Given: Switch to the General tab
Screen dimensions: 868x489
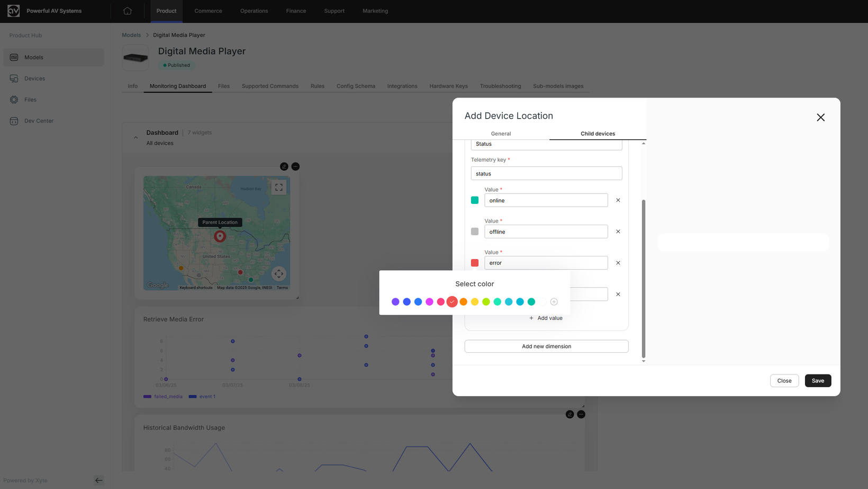Looking at the screenshot, I should pyautogui.click(x=501, y=134).
